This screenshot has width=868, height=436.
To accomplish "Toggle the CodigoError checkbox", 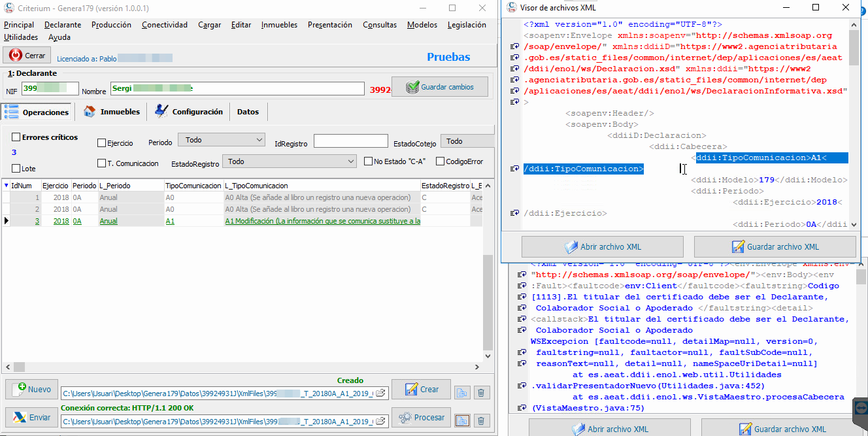I will 441,161.
